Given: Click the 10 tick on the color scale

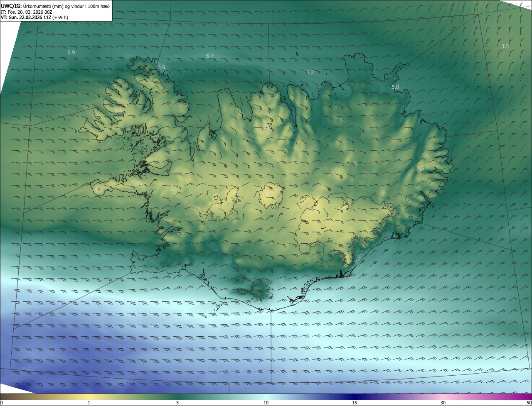Looking at the screenshot, I should click(266, 403).
